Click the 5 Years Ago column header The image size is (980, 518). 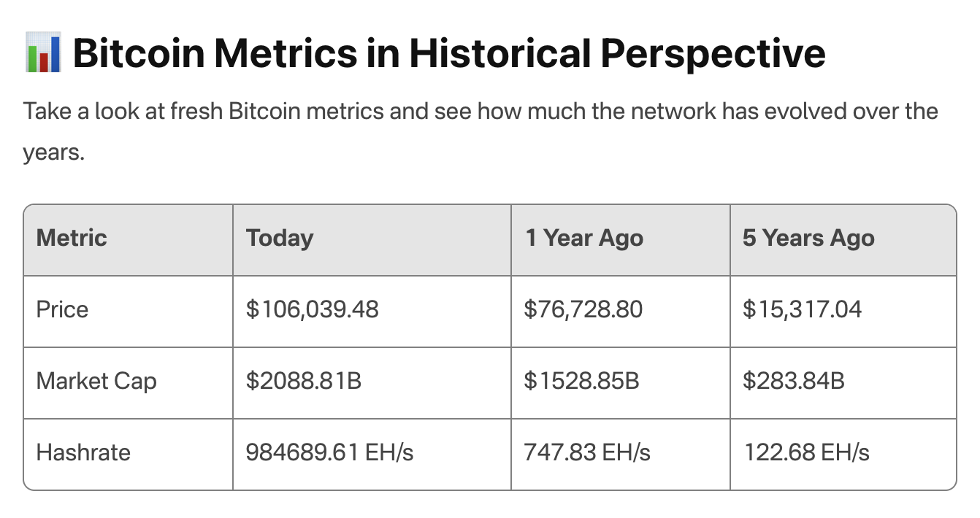point(808,239)
